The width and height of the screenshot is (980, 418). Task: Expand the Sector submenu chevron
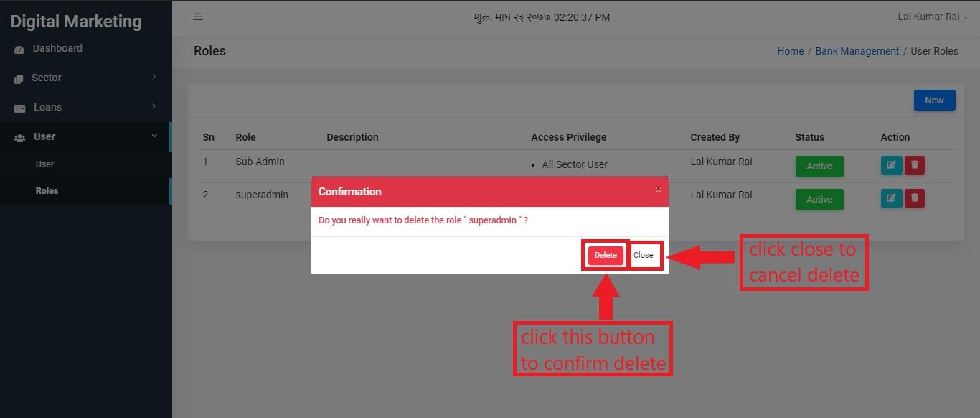154,77
